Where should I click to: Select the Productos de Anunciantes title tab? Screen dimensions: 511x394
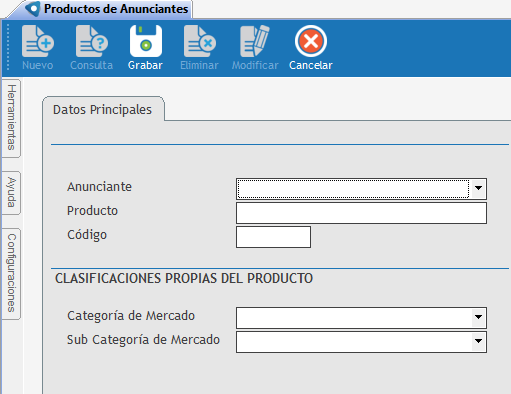tap(116, 9)
